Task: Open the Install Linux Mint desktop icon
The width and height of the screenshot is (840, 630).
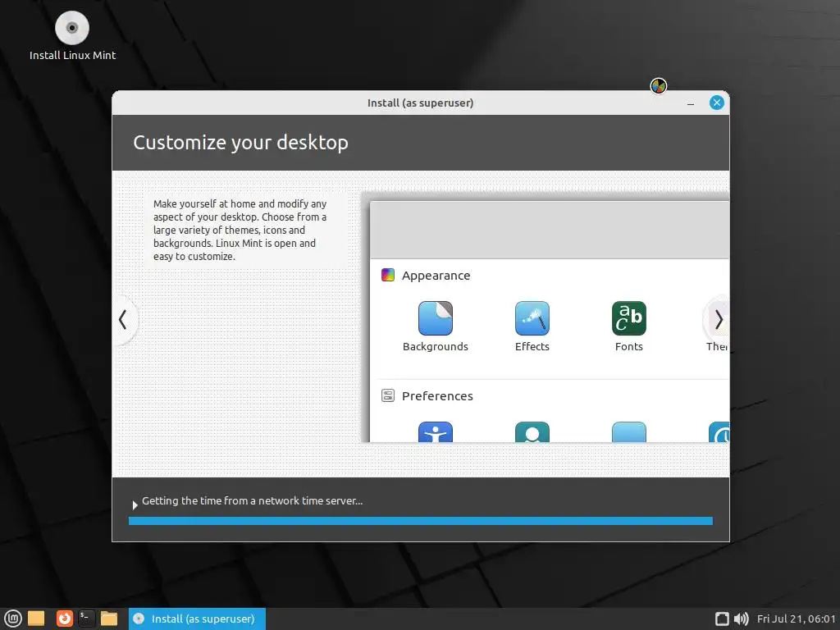Action: (72, 35)
